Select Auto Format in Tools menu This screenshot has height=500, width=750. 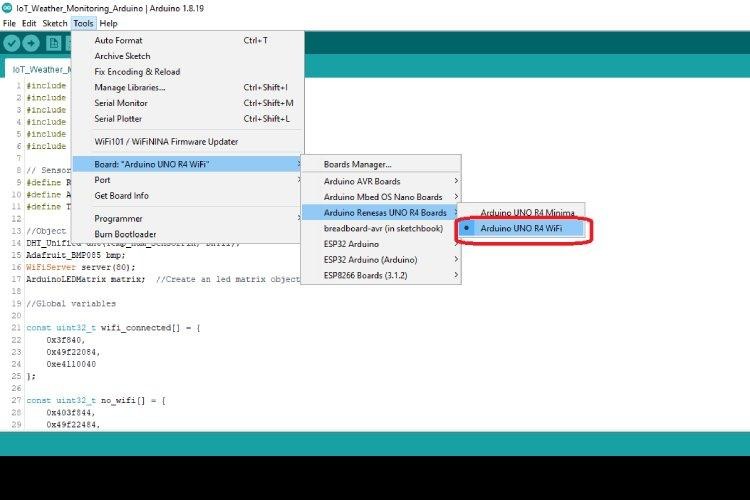[188, 41]
